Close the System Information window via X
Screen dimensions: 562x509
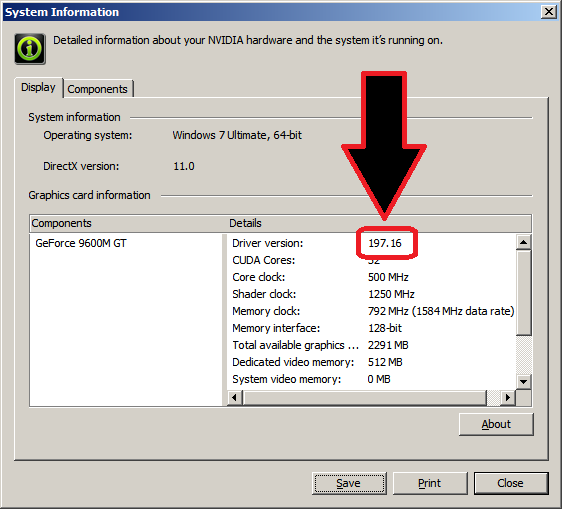click(549, 12)
